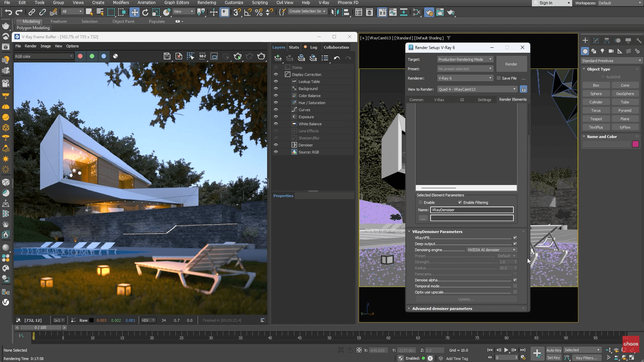644x362 pixels.
Task: Switch to the Stats tab in Frame Buffer
Action: [294, 47]
